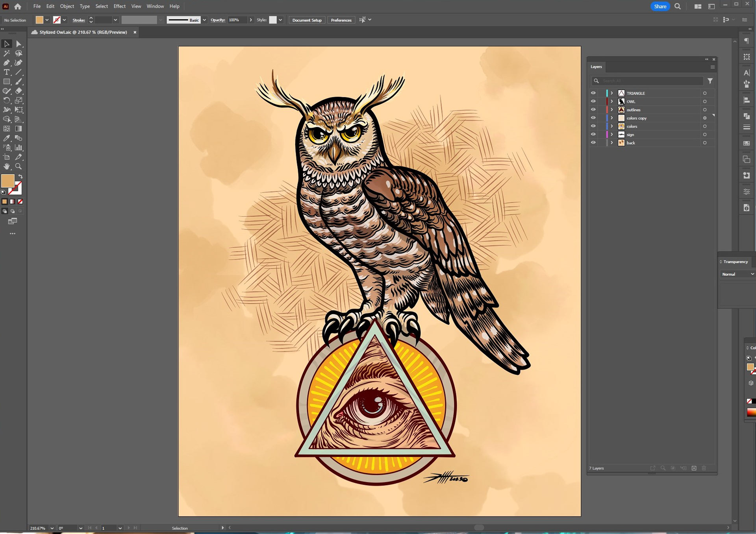756x534 pixels.
Task: Select the Direct Selection tool
Action: coord(19,44)
